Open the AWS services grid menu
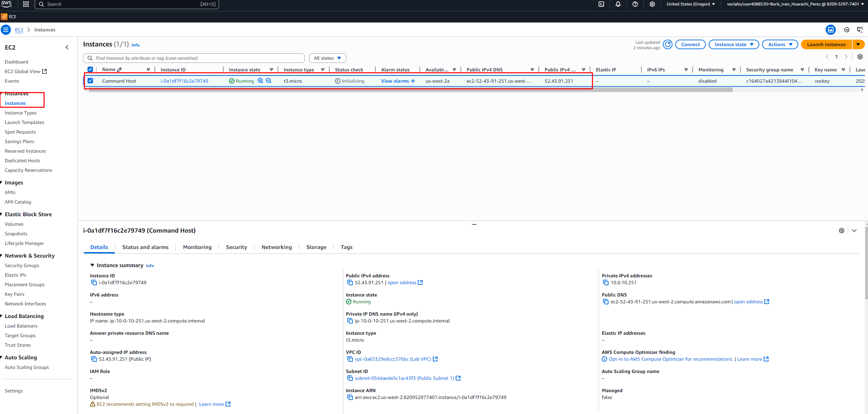This screenshot has height=414, width=868. click(26, 4)
